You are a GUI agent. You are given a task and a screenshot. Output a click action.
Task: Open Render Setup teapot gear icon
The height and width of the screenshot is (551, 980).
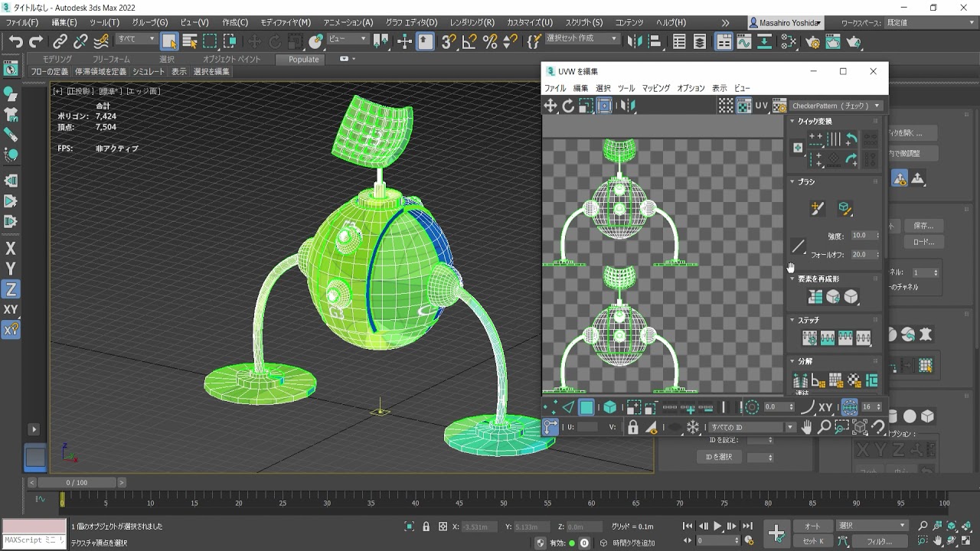point(812,41)
